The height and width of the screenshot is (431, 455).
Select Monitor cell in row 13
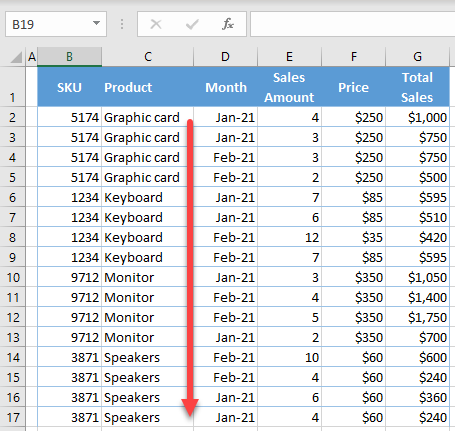148,337
